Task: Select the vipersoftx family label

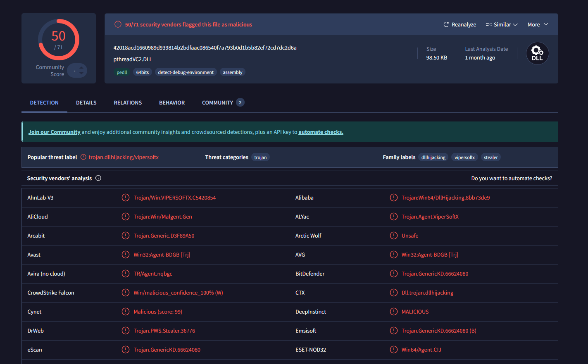Action: pyautogui.click(x=464, y=157)
